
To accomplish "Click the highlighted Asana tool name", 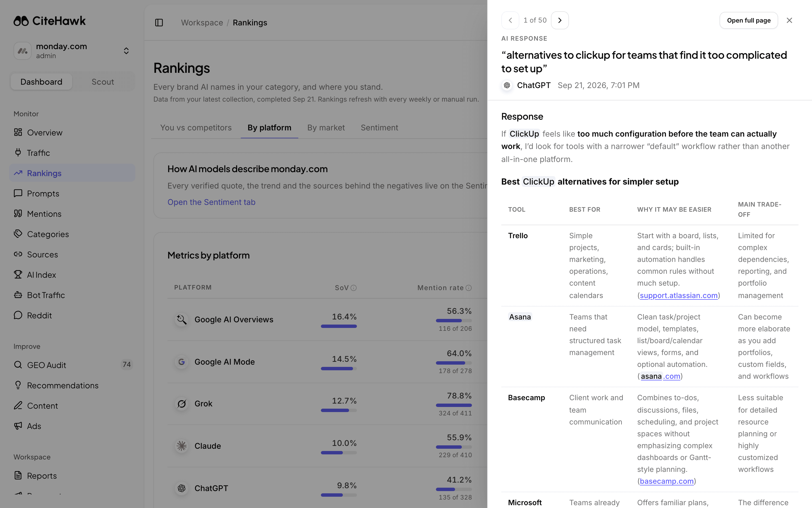I will (x=520, y=317).
